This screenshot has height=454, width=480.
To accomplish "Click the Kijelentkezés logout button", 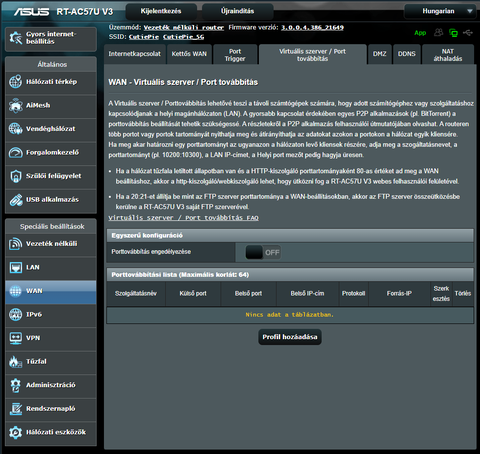I will pyautogui.click(x=161, y=11).
